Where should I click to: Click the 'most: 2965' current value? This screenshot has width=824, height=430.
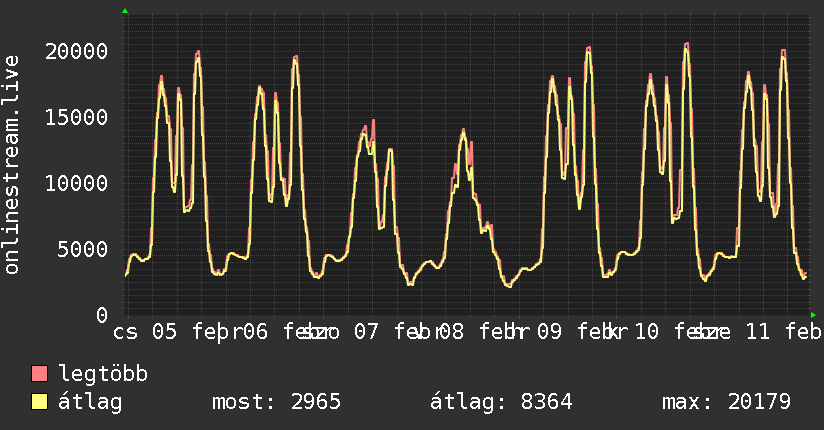coord(276,402)
